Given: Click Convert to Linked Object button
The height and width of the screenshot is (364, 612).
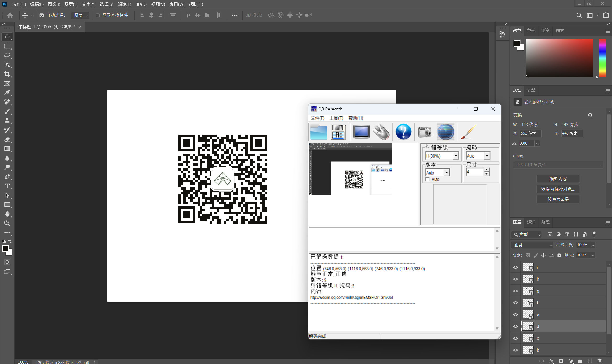Looking at the screenshot, I should (558, 189).
